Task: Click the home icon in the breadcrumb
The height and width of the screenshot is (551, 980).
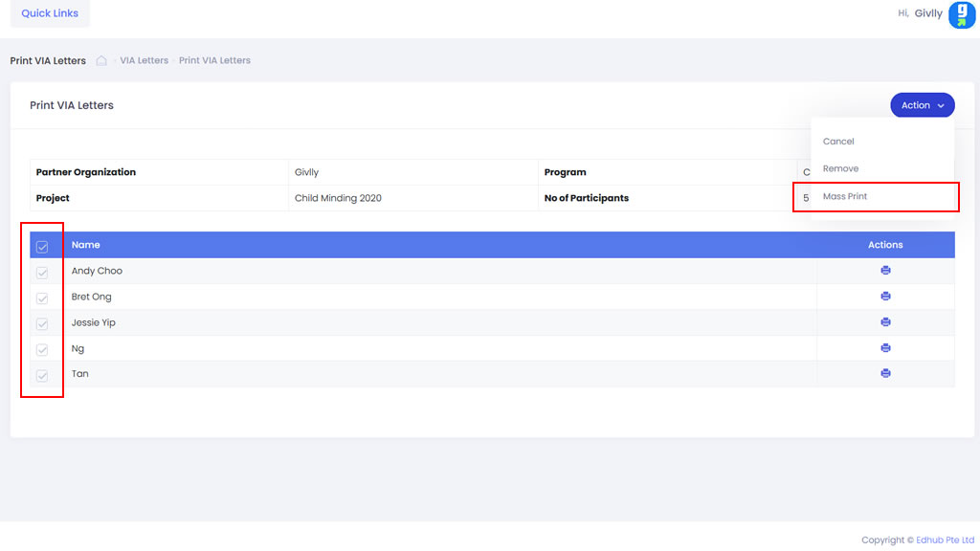Action: pos(101,61)
